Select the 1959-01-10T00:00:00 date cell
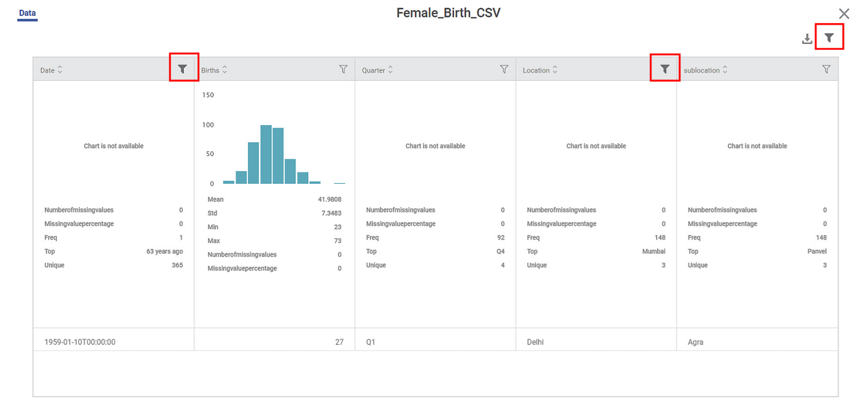The width and height of the screenshot is (868, 412). (80, 342)
